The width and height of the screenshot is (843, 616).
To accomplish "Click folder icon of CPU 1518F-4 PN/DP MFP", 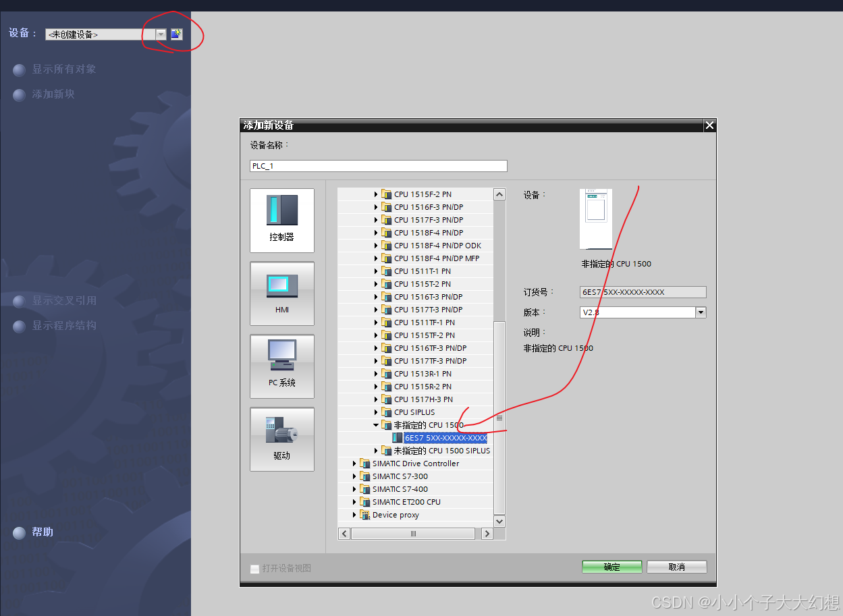I will (x=387, y=258).
